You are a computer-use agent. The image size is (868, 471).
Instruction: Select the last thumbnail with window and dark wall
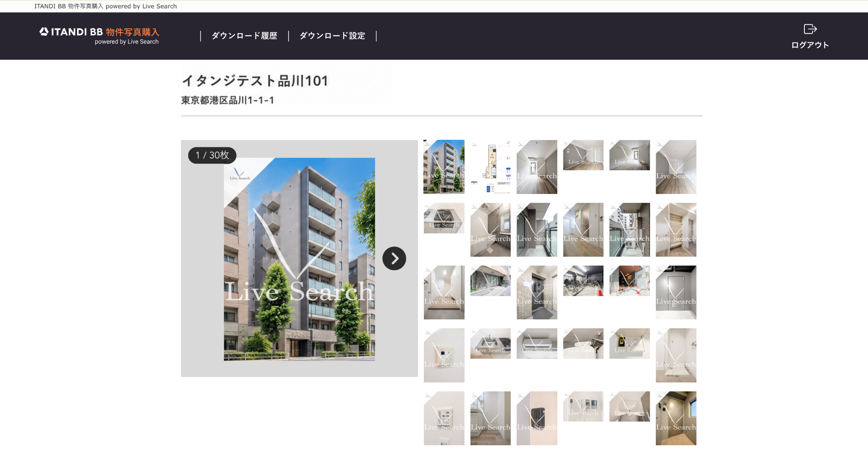(x=676, y=418)
